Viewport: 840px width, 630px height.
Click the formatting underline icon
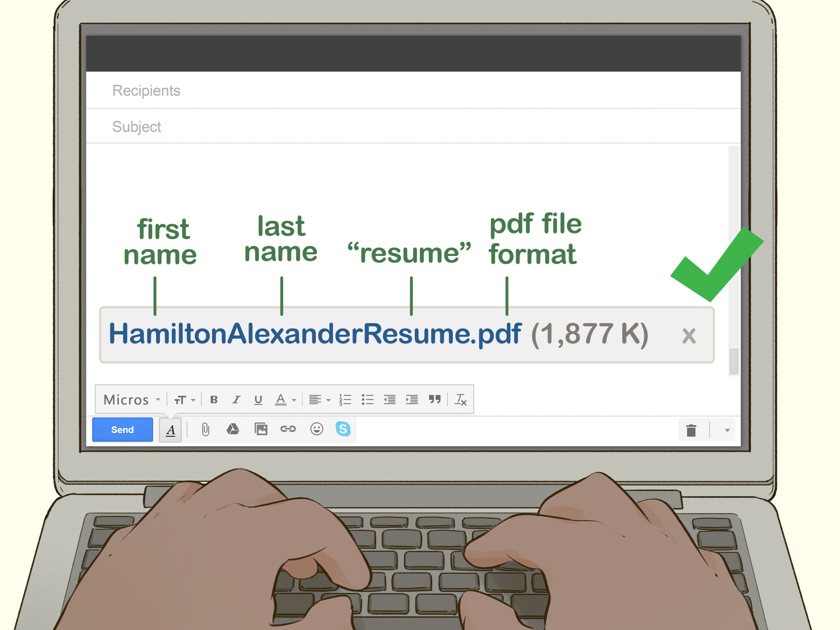pos(257,398)
